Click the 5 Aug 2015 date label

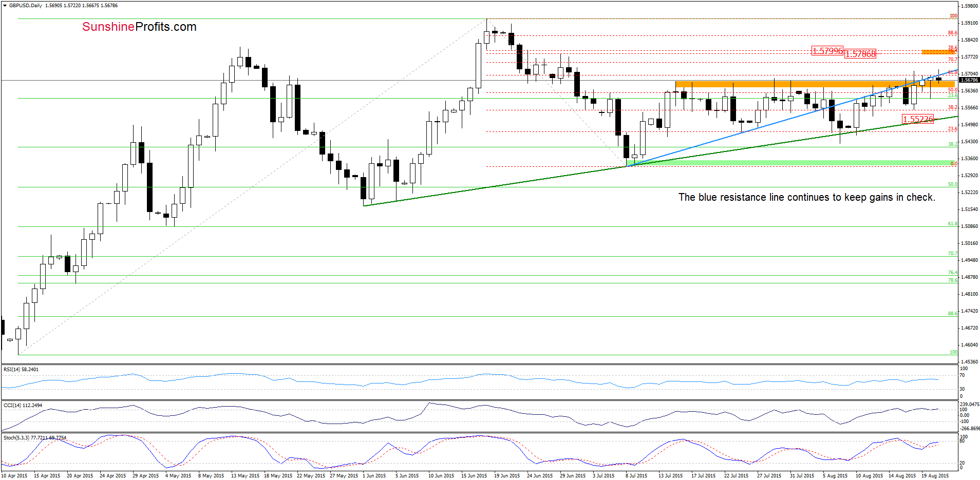[x=835, y=476]
